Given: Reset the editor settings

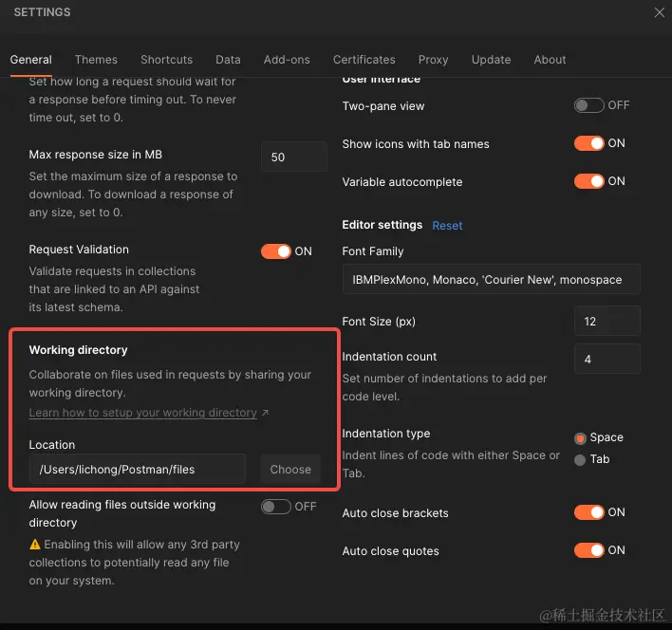Looking at the screenshot, I should (x=447, y=226).
